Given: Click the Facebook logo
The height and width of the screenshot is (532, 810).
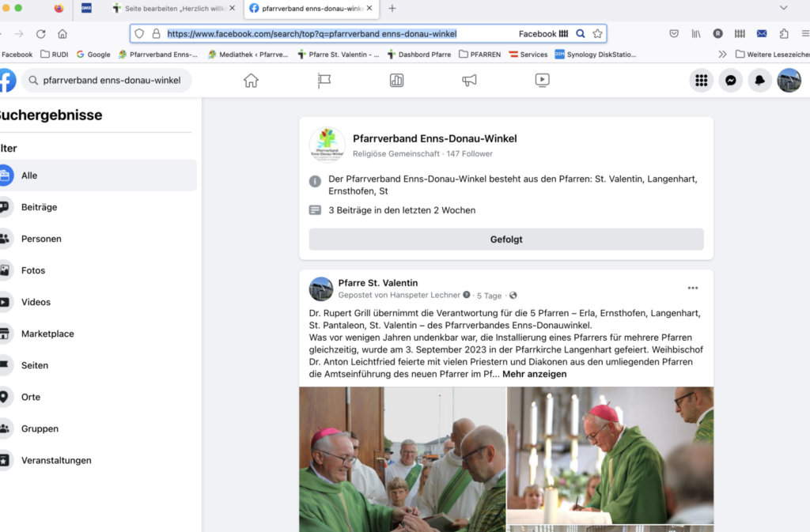Looking at the screenshot, I should coord(7,81).
